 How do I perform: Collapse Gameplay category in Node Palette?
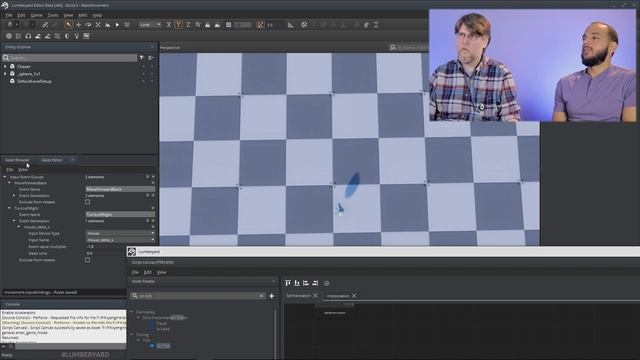coord(132,312)
